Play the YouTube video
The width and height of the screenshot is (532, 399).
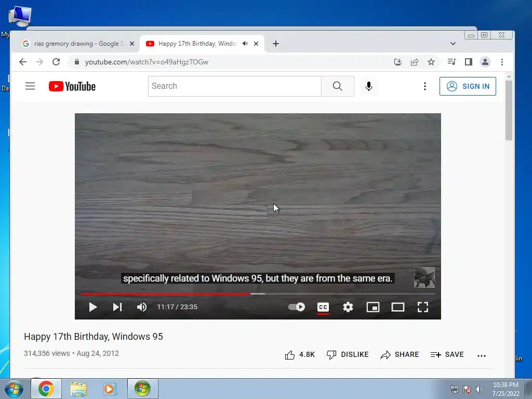point(92,307)
